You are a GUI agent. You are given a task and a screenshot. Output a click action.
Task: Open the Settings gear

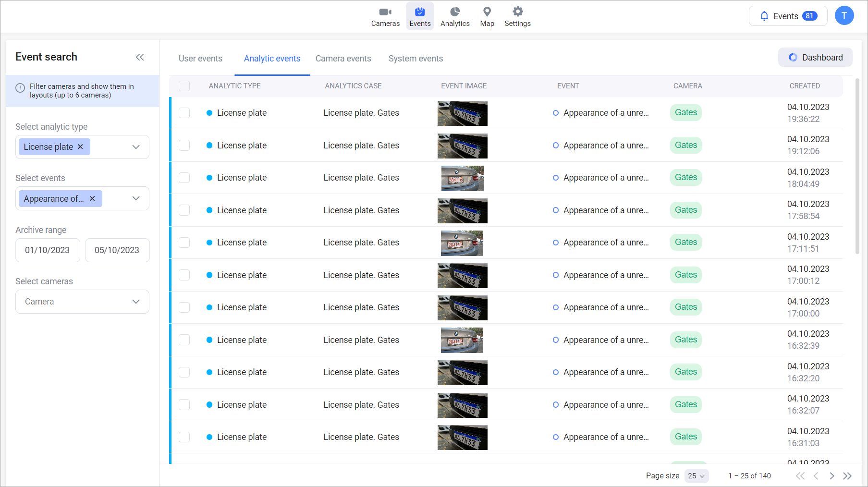517,16
